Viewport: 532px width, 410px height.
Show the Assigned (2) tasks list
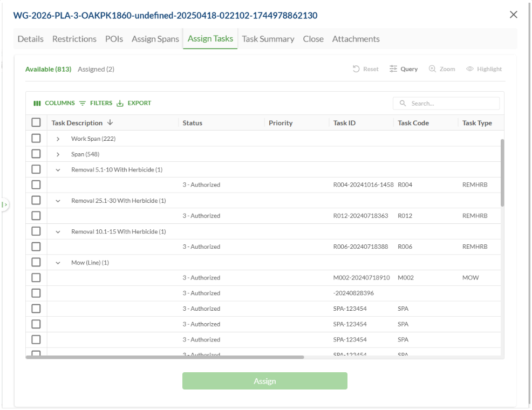96,69
